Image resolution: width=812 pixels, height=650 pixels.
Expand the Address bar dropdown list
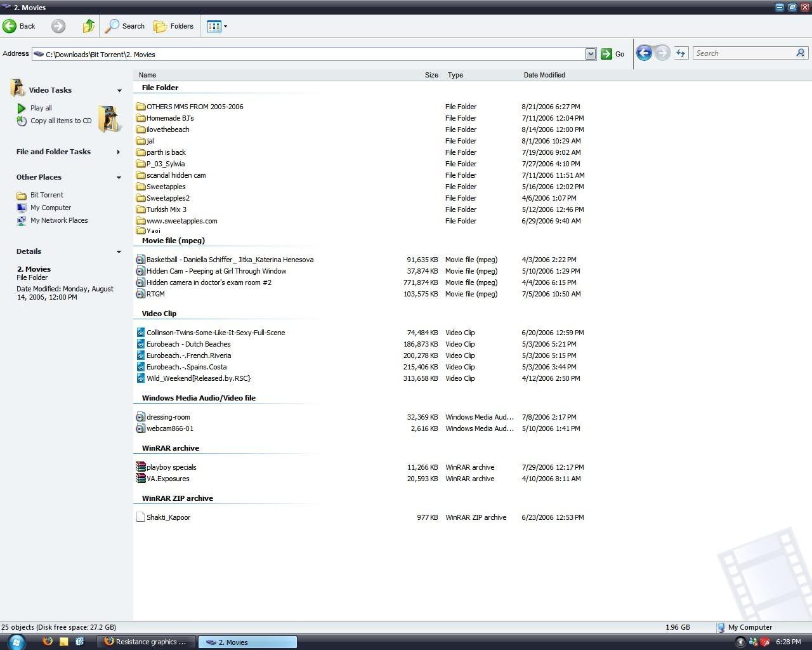[x=591, y=54]
